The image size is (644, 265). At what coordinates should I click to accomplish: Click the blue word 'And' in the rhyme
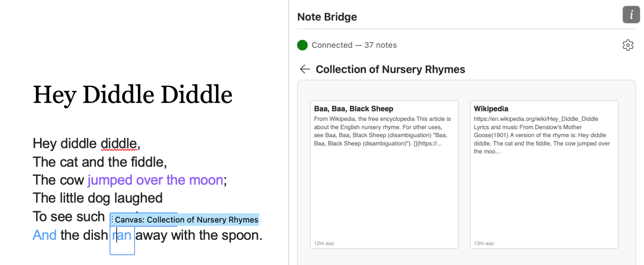pos(44,235)
